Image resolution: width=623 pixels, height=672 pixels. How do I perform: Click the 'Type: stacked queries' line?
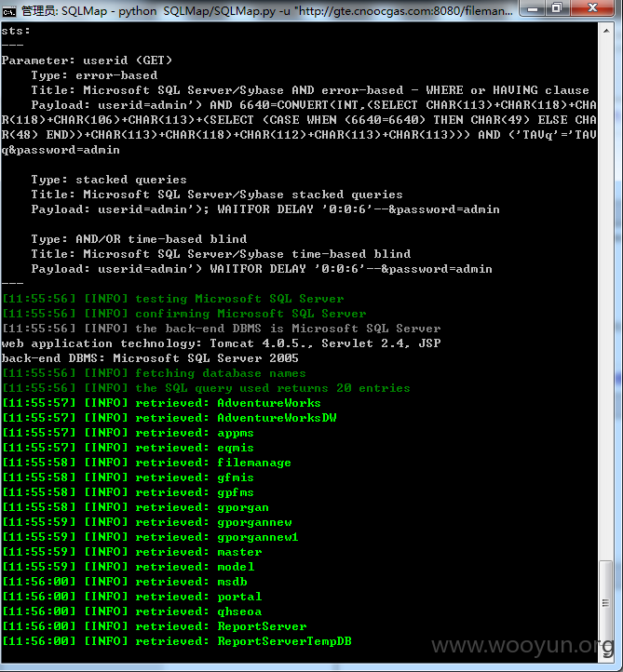(x=109, y=180)
